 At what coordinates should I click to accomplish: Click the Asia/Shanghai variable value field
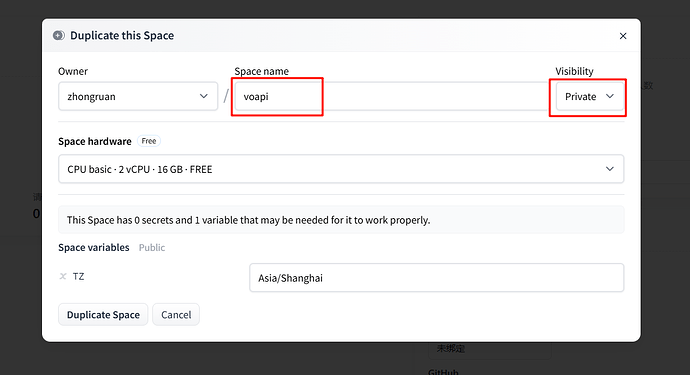coord(437,278)
